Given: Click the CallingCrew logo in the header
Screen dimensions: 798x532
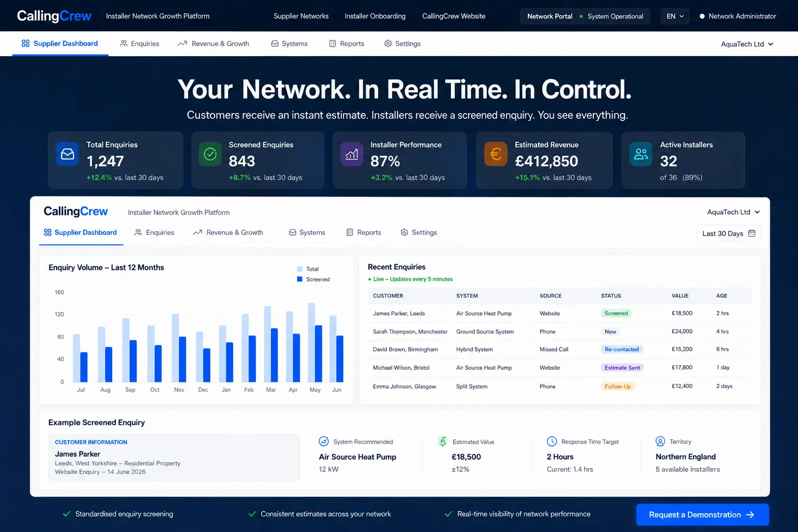Looking at the screenshot, I should click(x=54, y=16).
